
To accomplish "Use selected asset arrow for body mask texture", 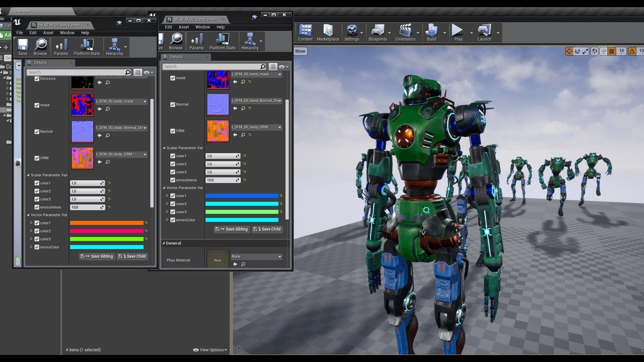I will point(100,109).
